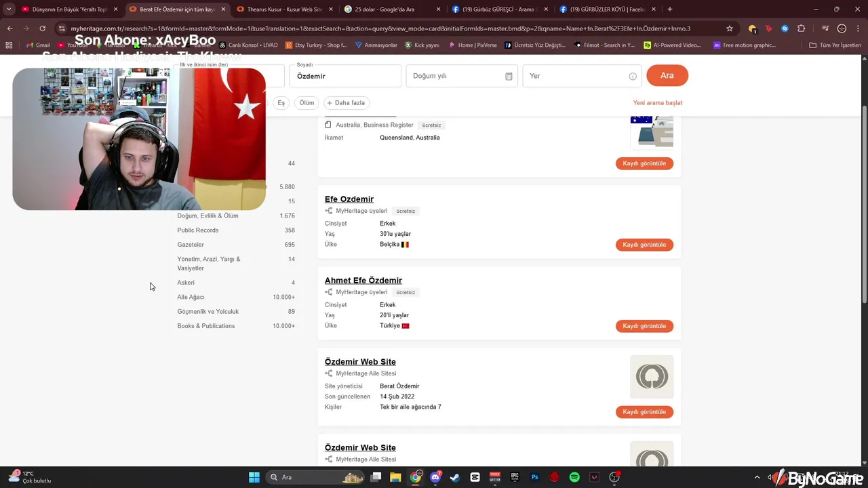Screen dimensions: 868x488
Task: Select the Eş filter chip
Action: tap(281, 103)
